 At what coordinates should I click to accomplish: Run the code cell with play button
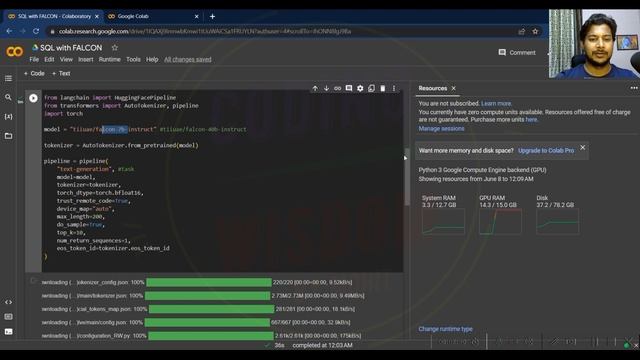point(33,98)
